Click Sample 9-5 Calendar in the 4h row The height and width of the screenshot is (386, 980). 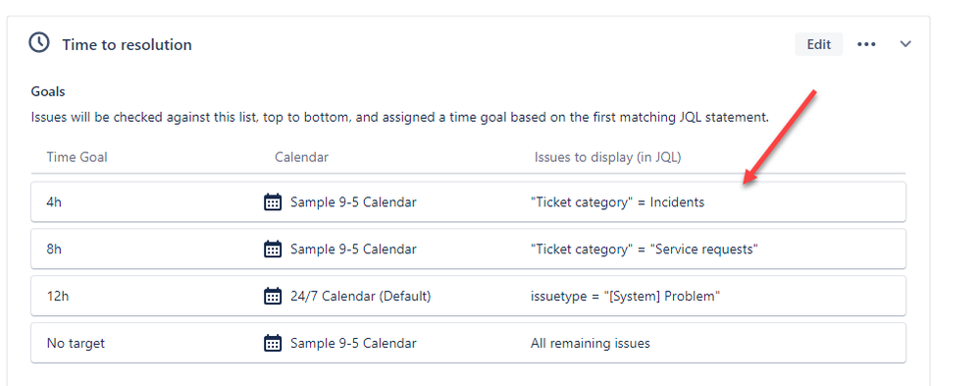(353, 202)
